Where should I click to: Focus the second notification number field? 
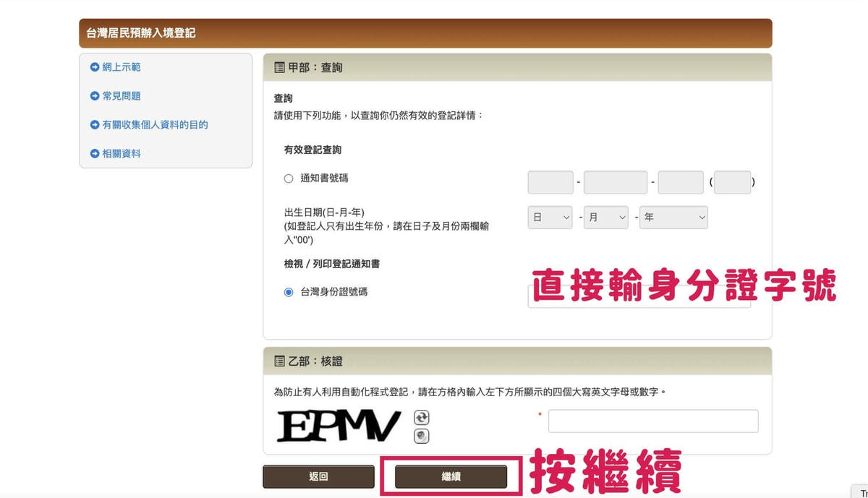(x=616, y=182)
